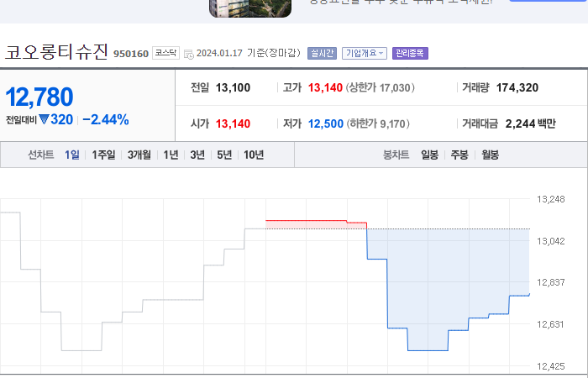Image resolution: width=588 pixels, height=378 pixels.
Task: Click the 코스닥 market label
Action: click(x=165, y=53)
